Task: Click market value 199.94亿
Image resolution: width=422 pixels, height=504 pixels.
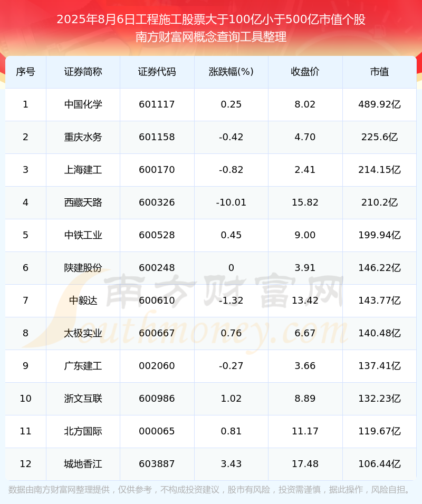Action: pyautogui.click(x=380, y=235)
